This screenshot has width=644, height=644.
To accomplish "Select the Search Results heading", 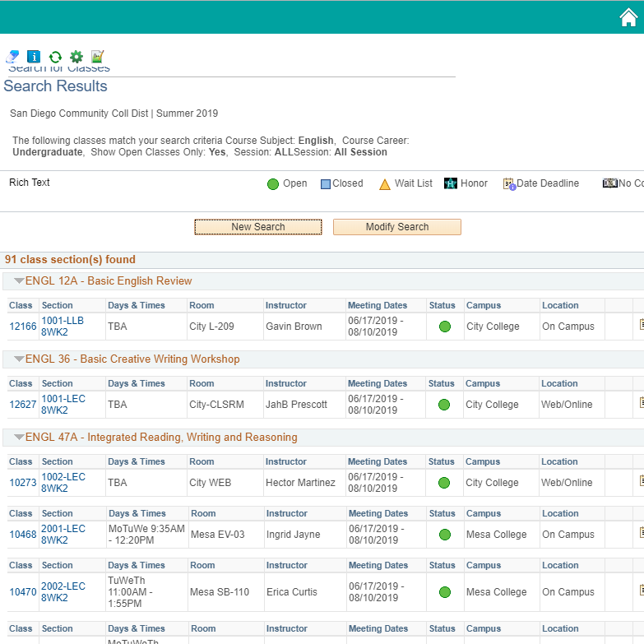I will [x=55, y=86].
